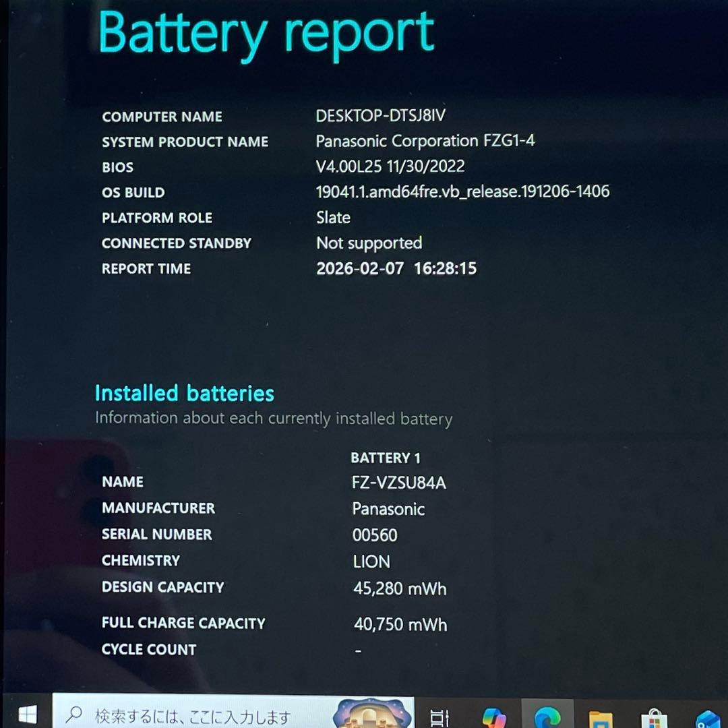Image resolution: width=728 pixels, height=728 pixels.
Task: Open Task View from the taskbar
Action: [x=439, y=717]
